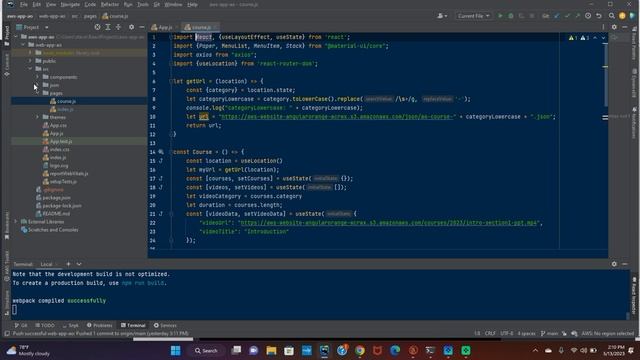Open Windows Start menu
The image size is (640, 360).
(x=176, y=351)
